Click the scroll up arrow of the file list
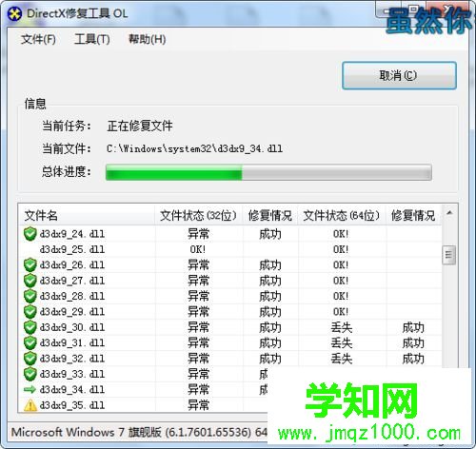The height and width of the screenshot is (449, 476). (449, 213)
